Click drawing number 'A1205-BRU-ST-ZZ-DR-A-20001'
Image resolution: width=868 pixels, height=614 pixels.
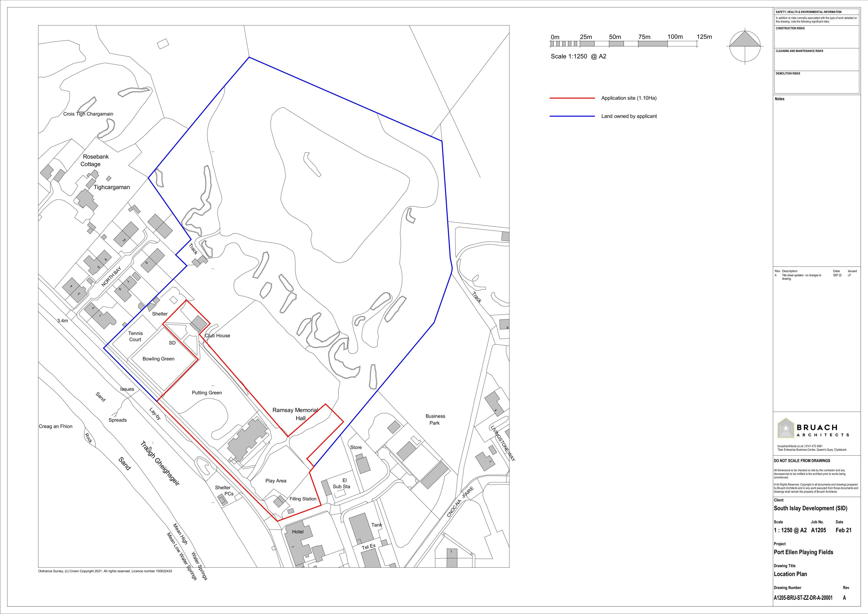tap(803, 598)
